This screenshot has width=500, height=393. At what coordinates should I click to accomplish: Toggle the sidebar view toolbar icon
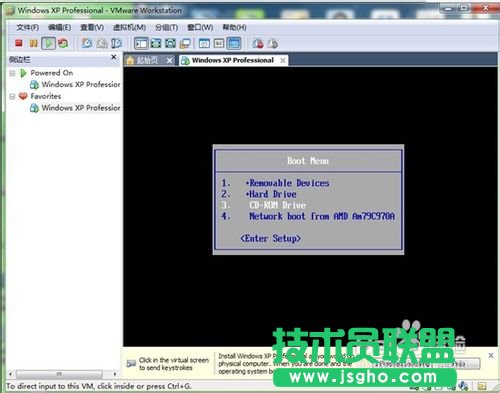pyautogui.click(x=141, y=43)
